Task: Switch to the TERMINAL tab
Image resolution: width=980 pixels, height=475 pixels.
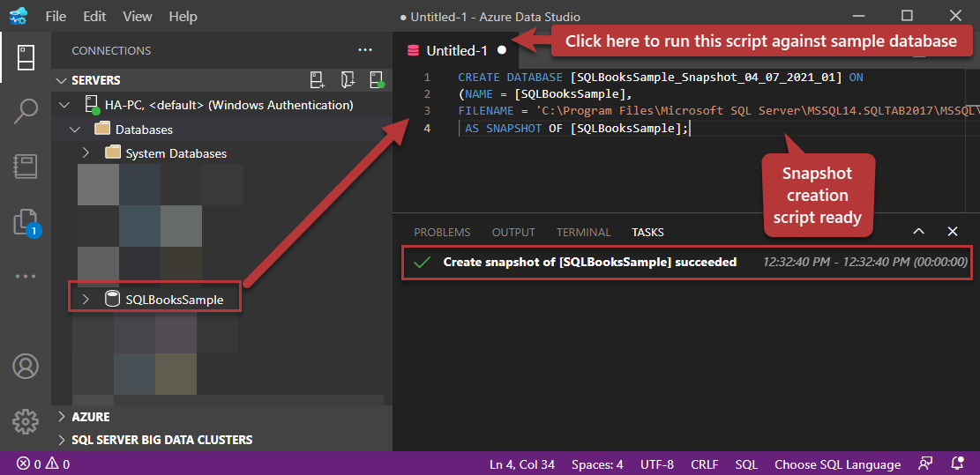Action: (583, 232)
